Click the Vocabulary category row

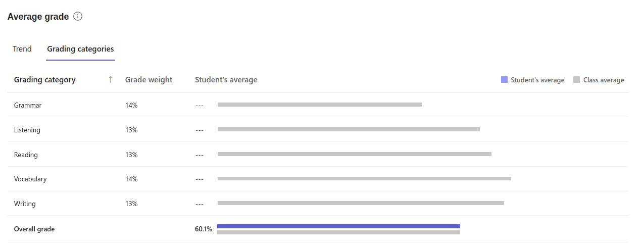pos(318,179)
